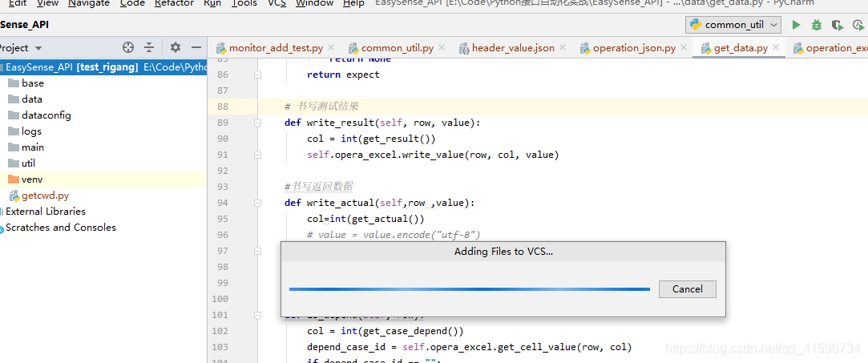868x363 pixels.
Task: Open the Edit menu
Action: [x=18, y=3]
